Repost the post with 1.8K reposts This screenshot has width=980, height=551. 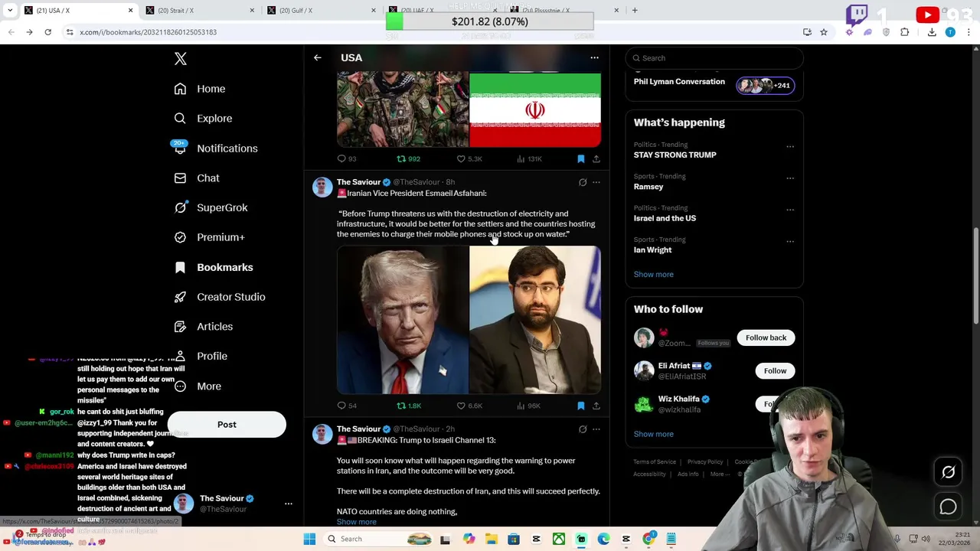[408, 406]
